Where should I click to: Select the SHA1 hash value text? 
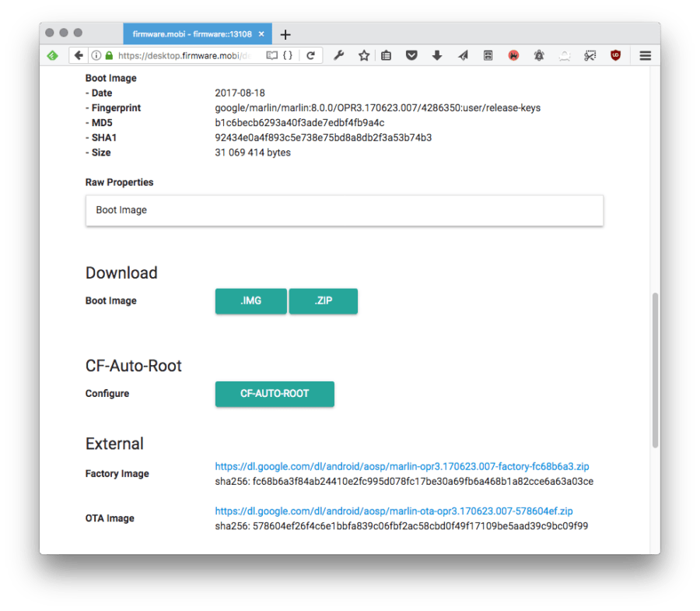pyautogui.click(x=324, y=138)
